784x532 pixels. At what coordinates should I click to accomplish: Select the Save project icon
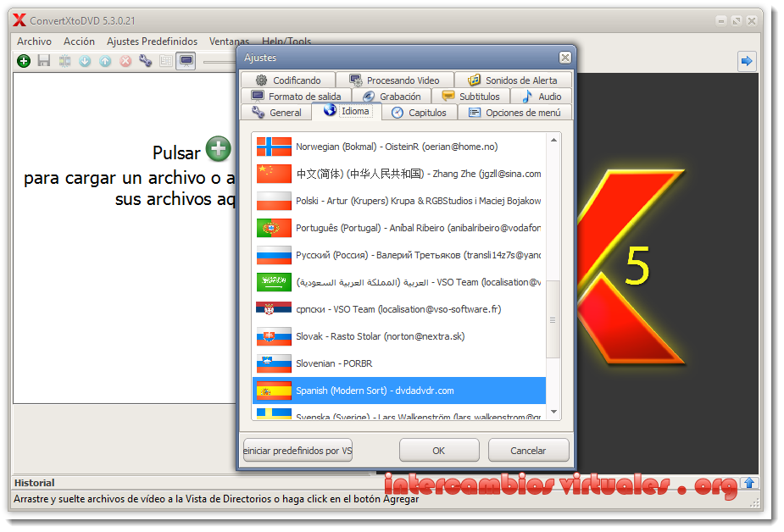pyautogui.click(x=43, y=61)
